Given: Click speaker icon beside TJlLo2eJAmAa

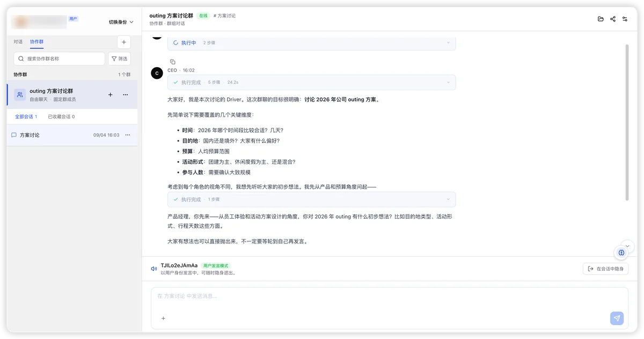Looking at the screenshot, I should click(154, 268).
